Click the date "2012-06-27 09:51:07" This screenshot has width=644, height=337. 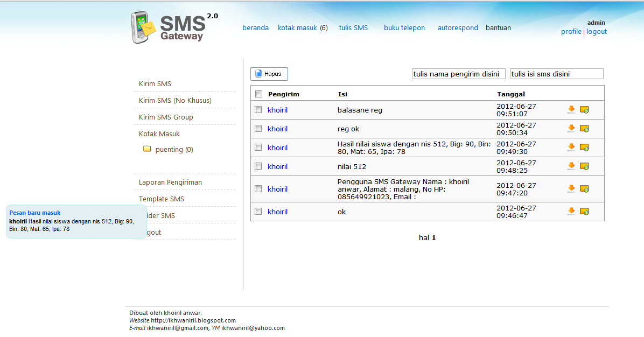pos(516,110)
